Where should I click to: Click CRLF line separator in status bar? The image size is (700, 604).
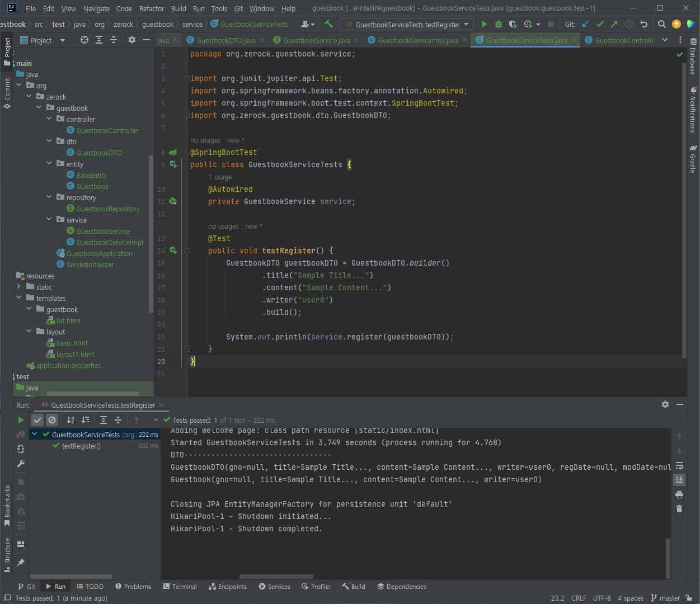[579, 598]
